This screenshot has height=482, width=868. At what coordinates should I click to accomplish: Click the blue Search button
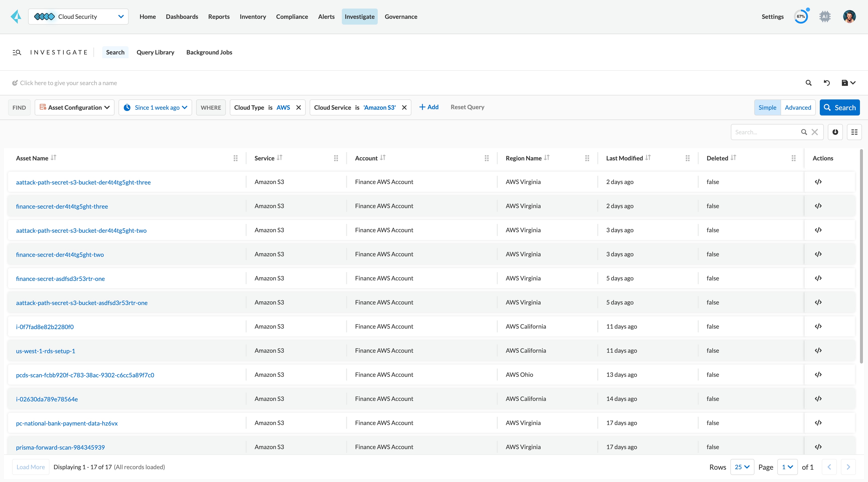839,107
